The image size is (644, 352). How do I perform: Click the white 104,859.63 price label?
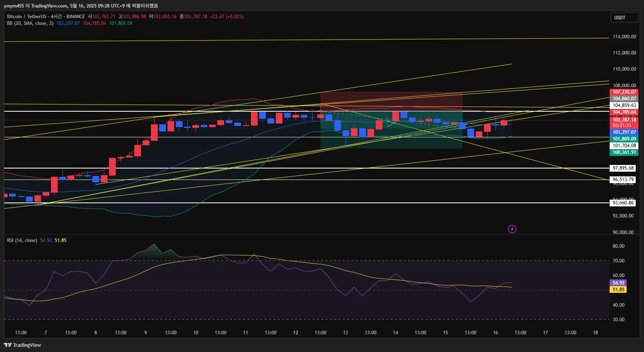pyautogui.click(x=624, y=105)
